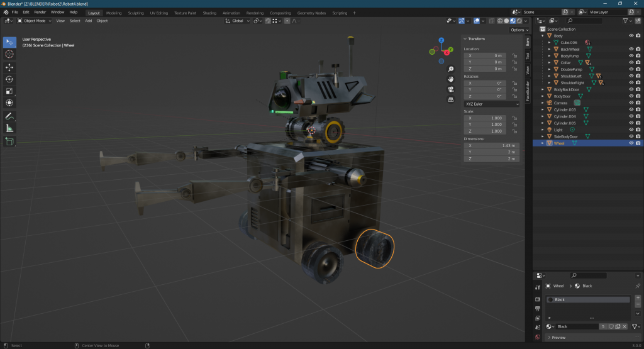
Task: Pick the combined Transform tool
Action: click(x=9, y=103)
